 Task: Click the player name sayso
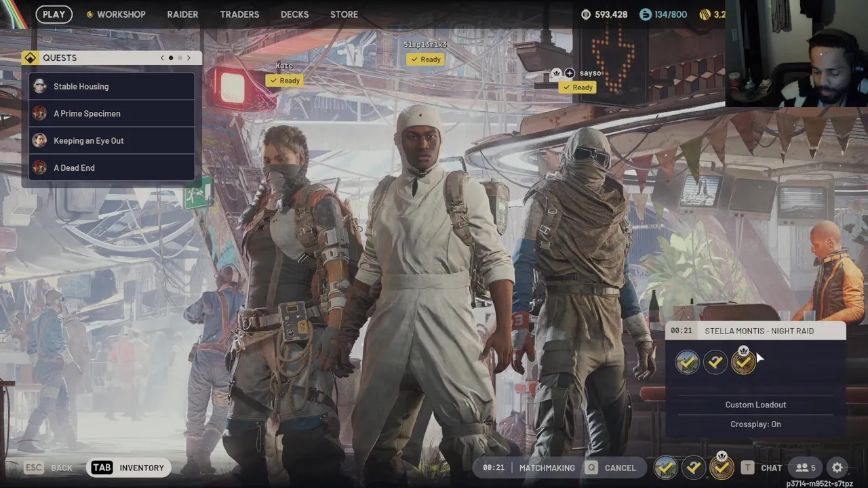point(590,73)
